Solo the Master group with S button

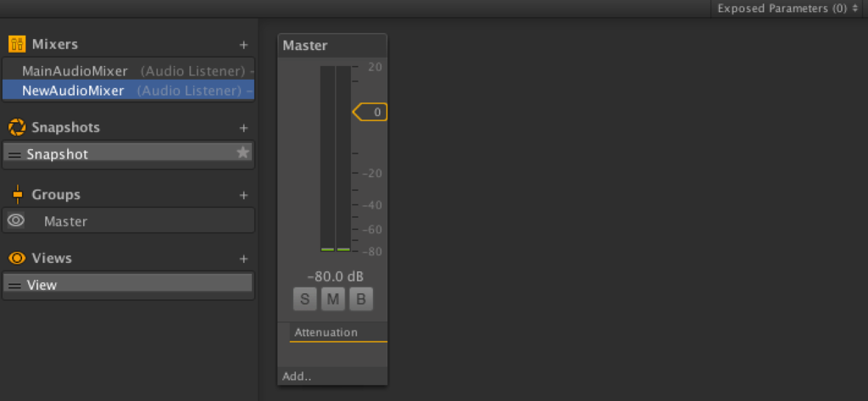pyautogui.click(x=305, y=299)
